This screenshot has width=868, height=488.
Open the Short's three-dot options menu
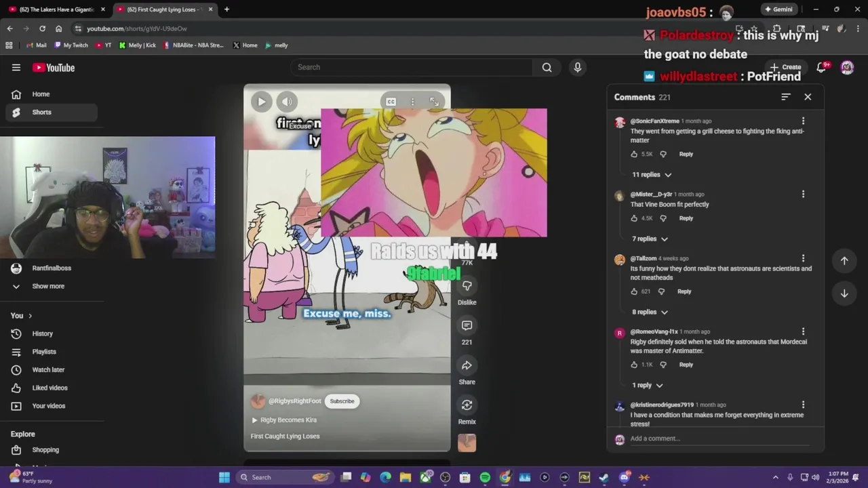tap(412, 102)
